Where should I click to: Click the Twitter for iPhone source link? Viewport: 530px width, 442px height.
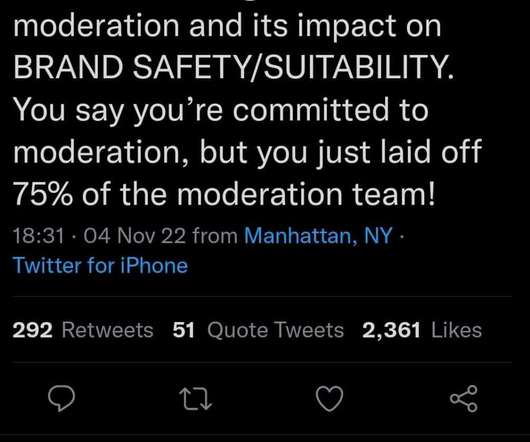[x=100, y=265]
